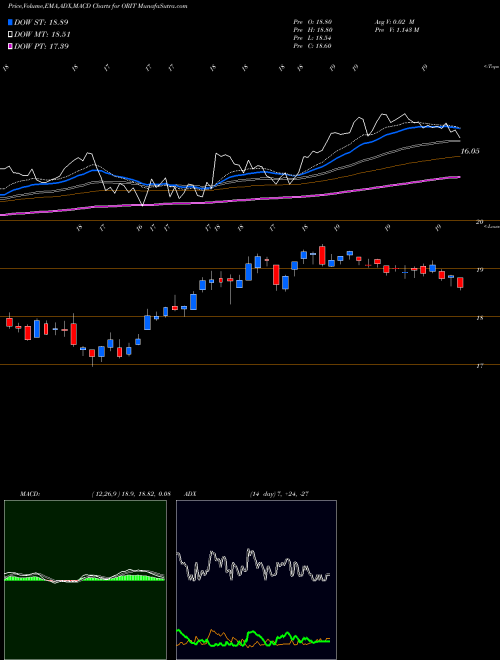Click the 'Pre L: 18.54' value

312,38
